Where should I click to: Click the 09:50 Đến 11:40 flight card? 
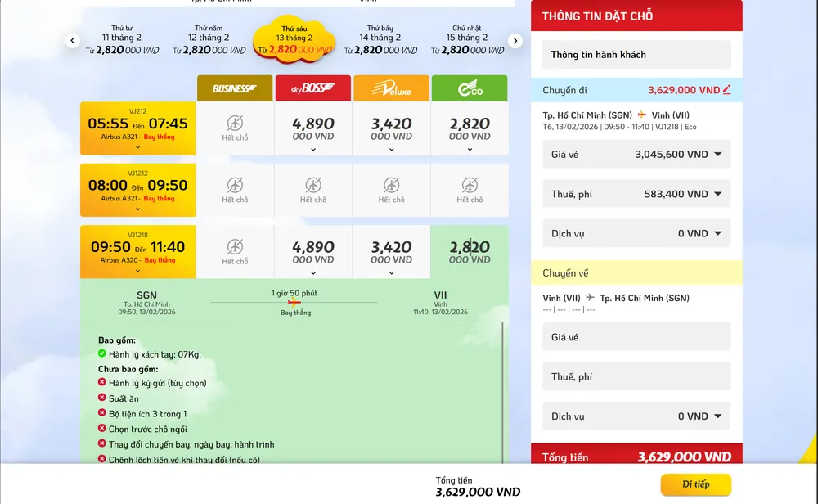tap(137, 251)
